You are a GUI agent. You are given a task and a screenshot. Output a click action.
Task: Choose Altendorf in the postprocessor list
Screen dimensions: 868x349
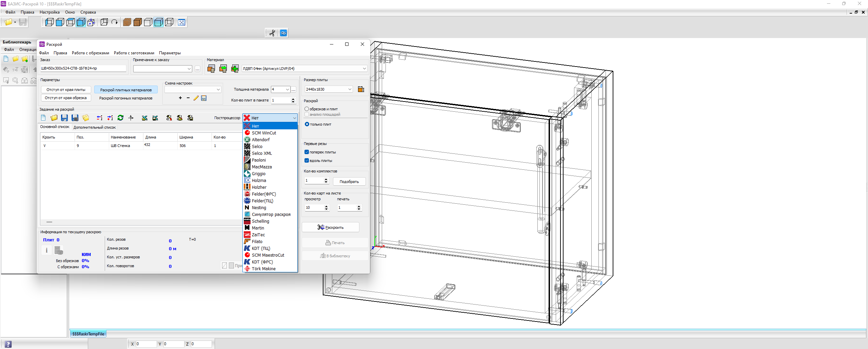point(260,140)
